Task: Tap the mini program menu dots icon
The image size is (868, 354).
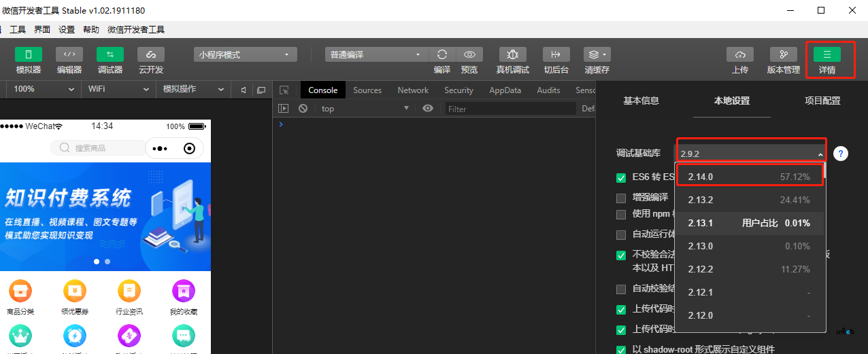Action: click(x=161, y=148)
